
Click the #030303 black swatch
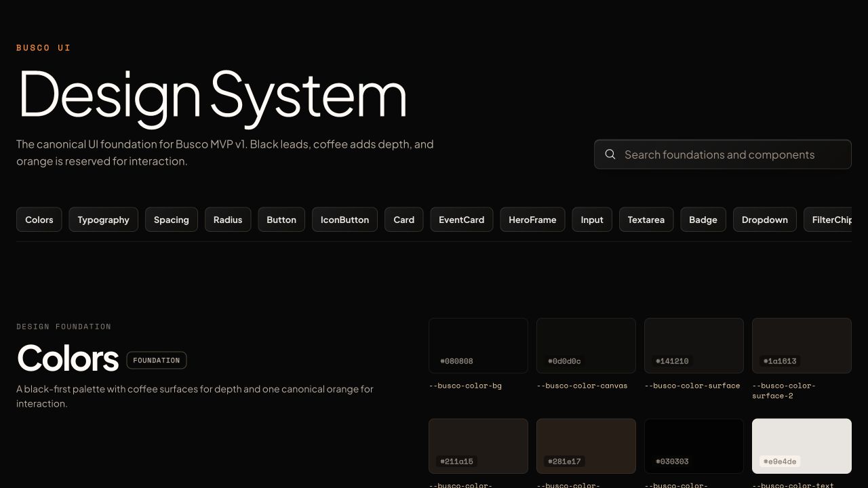tap(694, 446)
